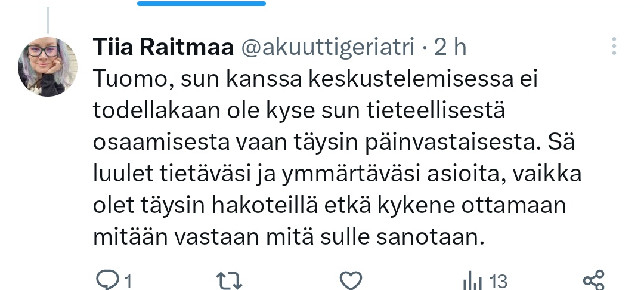644x290 pixels.
Task: Open the view analytics bar chart icon
Action: point(472,279)
